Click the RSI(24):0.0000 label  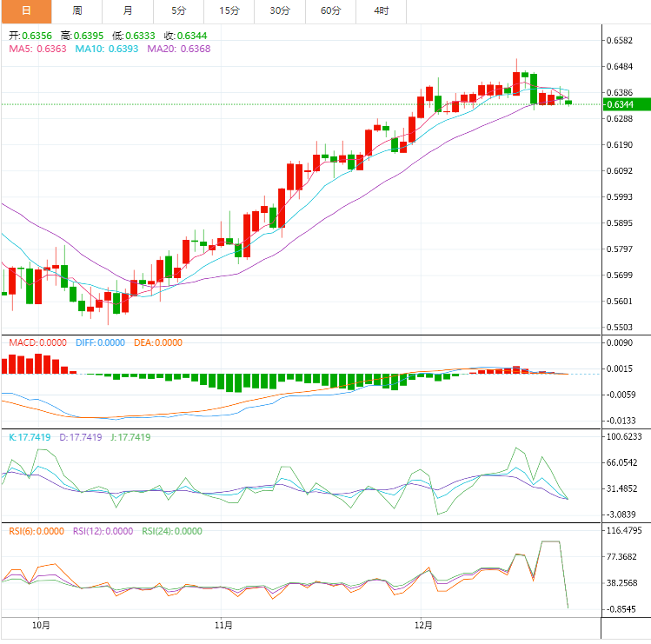coord(172,532)
